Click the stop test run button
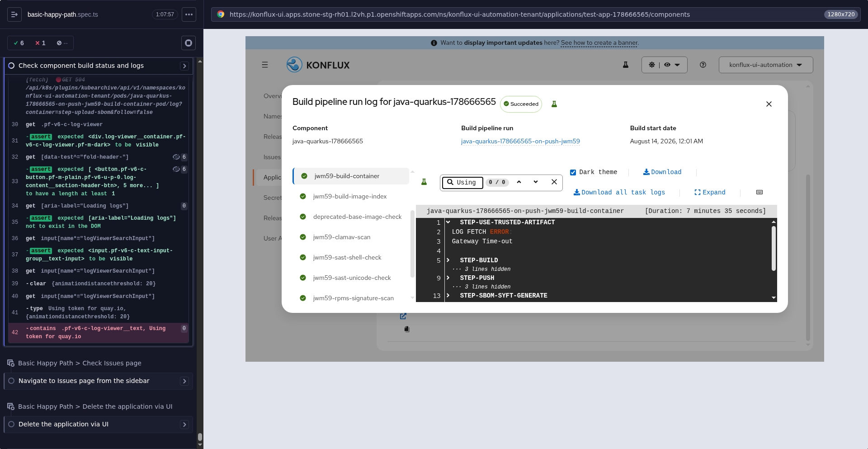This screenshot has width=868, height=449. pos(189,43)
